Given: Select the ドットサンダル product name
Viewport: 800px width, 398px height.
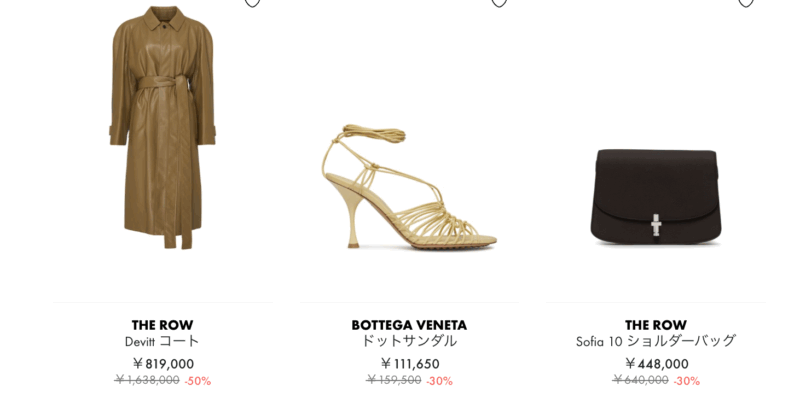Looking at the screenshot, I should tap(409, 341).
